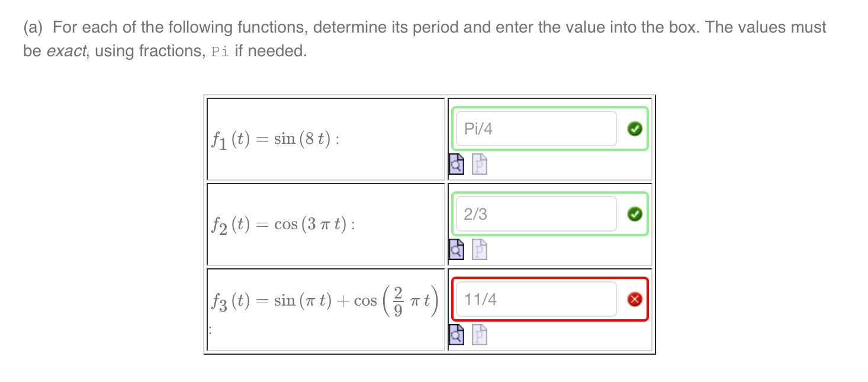This screenshot has height=382, width=868.
Task: Open answer preview for f1's Pi/4 response
Action: (456, 165)
